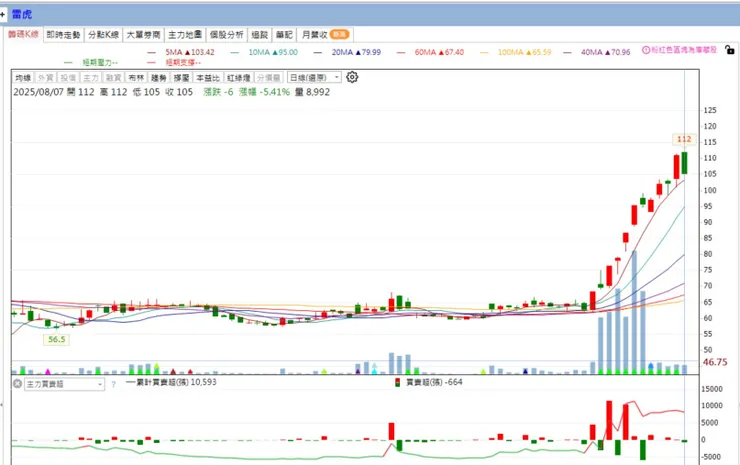Screen dimensions: 740x465
Task: Click the 買賣超(張) -664 label
Action: (x=434, y=382)
